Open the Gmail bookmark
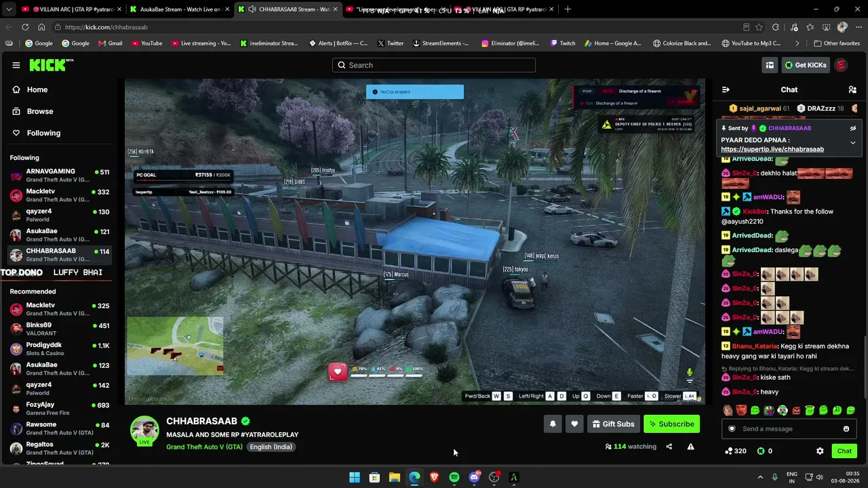Viewport: 868px width, 488px height. tap(111, 43)
